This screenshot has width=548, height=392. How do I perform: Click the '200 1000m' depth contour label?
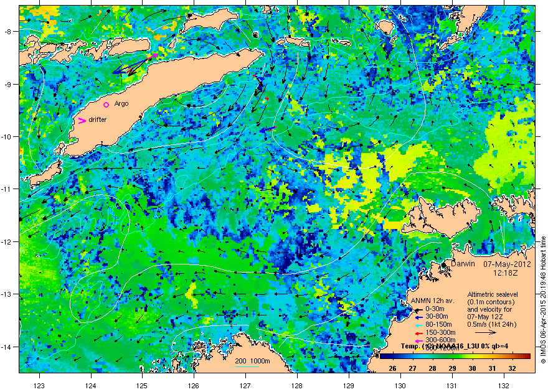(x=252, y=362)
